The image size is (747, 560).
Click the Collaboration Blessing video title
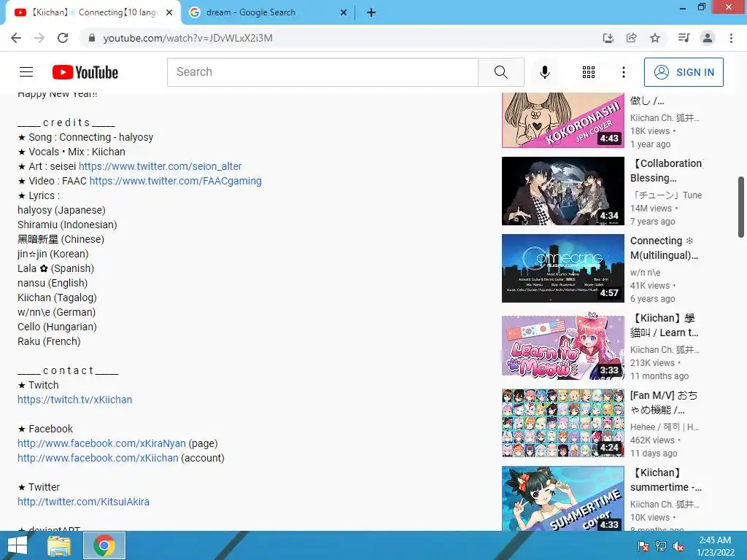(666, 171)
